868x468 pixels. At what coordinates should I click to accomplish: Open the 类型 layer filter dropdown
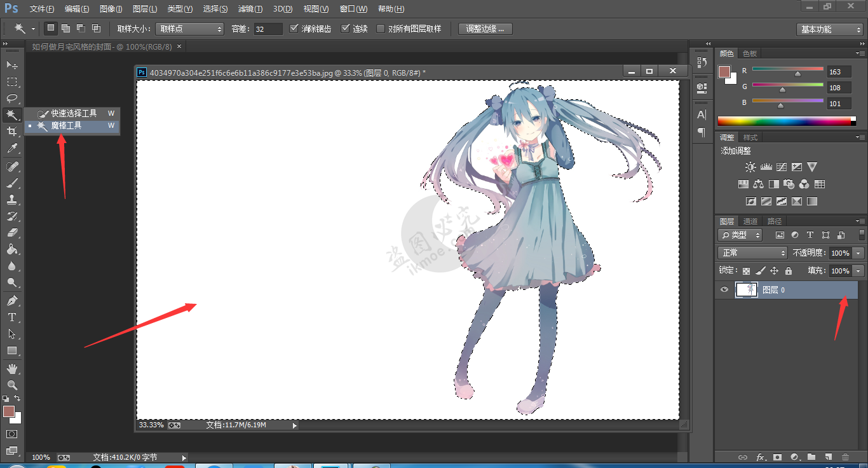(740, 235)
